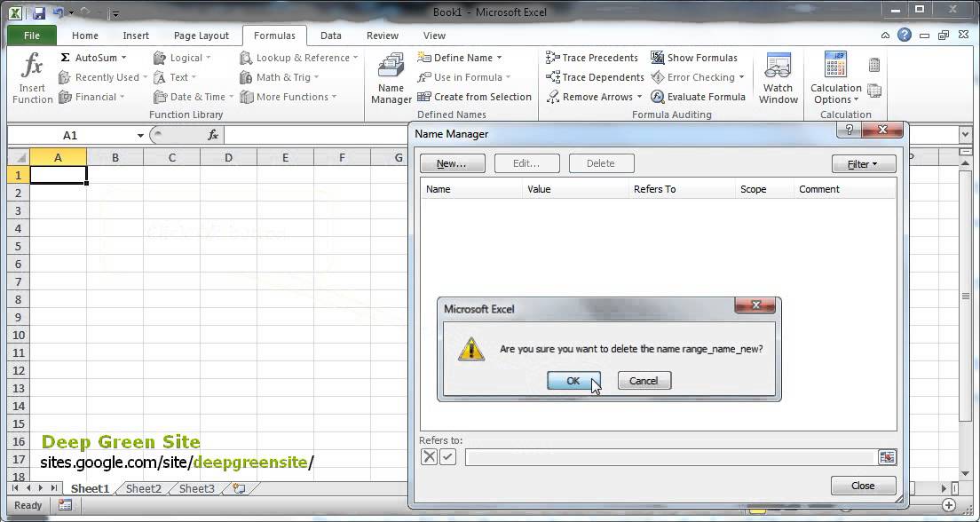Image resolution: width=980 pixels, height=522 pixels.
Task: Click the Calculate Now calculator icon
Action: [x=874, y=65]
